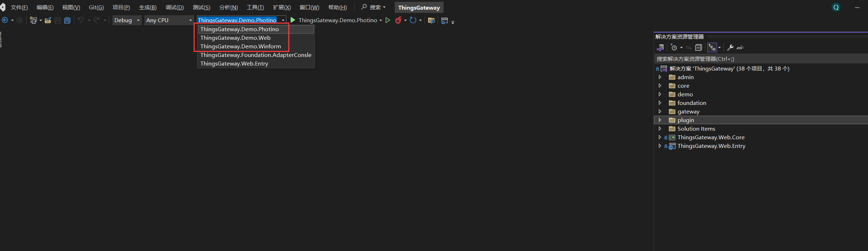Switch between solution and folder views
The height and width of the screenshot is (251, 868).
[x=660, y=48]
